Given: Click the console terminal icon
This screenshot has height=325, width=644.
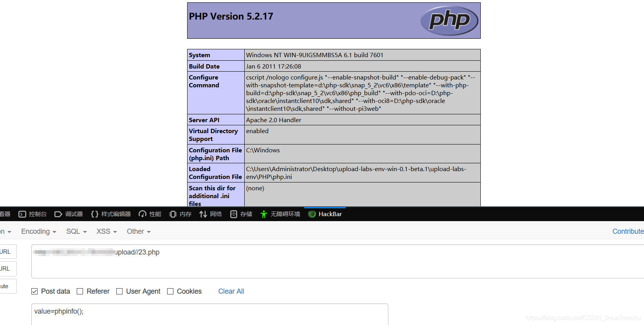Looking at the screenshot, I should coord(22,214).
